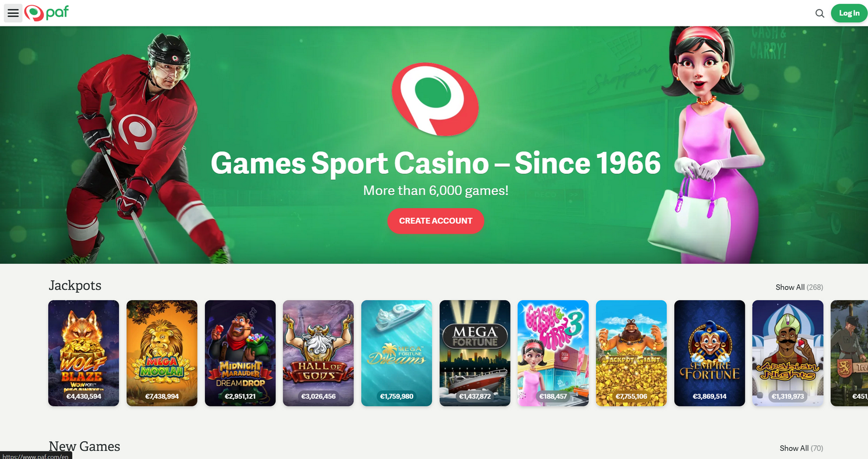The image size is (868, 459).
Task: Launch Midnight Marauder Dream Drop game
Action: [240, 353]
